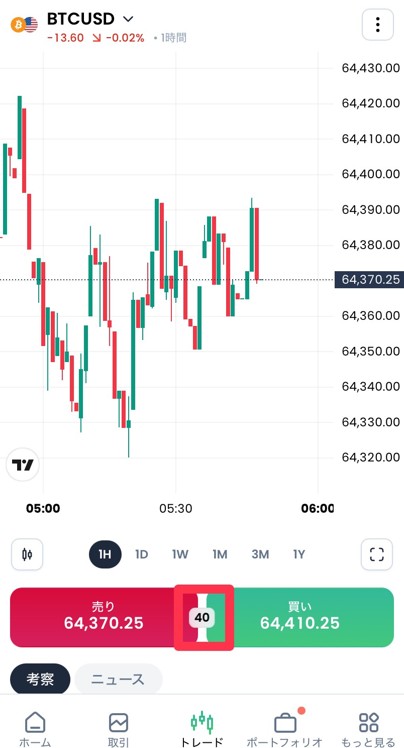
Task: Tap the Bitcoin/USD pair icon
Action: (24, 24)
